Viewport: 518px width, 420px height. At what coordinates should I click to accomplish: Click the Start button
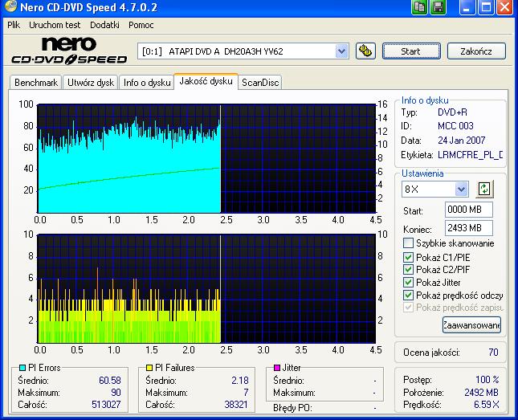[x=411, y=51]
